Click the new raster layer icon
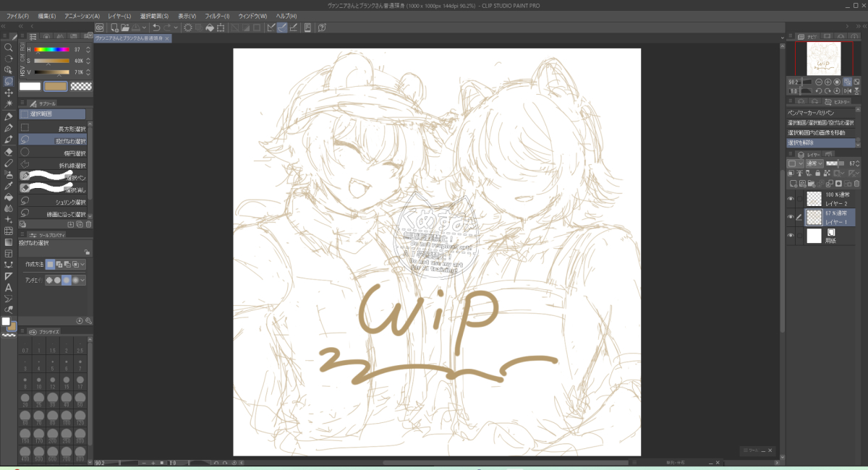This screenshot has height=470, width=868. pyautogui.click(x=793, y=184)
